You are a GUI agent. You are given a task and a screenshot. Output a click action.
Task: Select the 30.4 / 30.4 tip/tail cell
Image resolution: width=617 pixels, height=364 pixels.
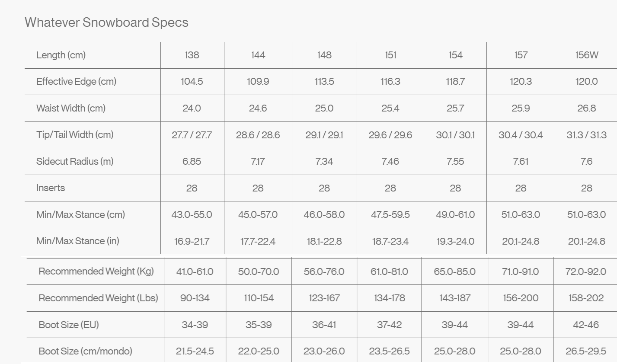(521, 135)
